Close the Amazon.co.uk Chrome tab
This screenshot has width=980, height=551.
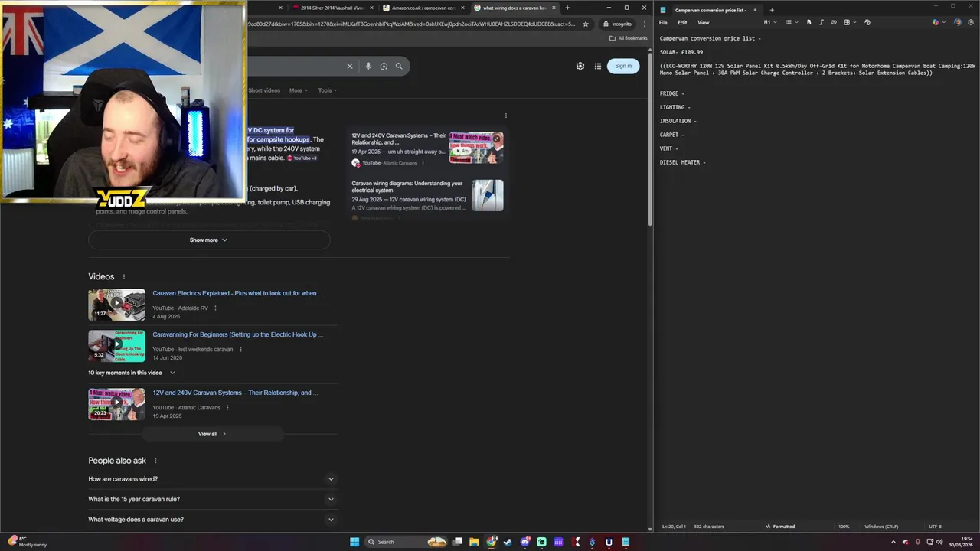462,8
